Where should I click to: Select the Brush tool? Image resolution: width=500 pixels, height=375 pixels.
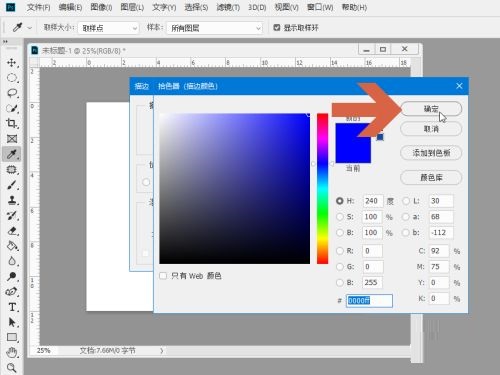[x=12, y=185]
